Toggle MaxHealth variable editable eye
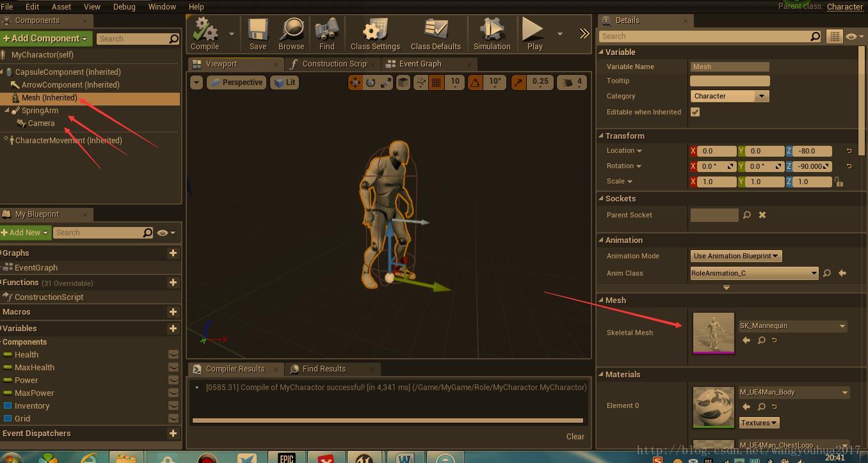Screen dimensions: 868x463 173,367
